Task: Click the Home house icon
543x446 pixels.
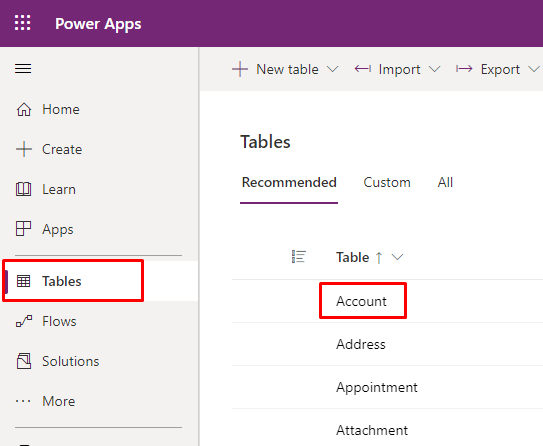Action: pyautogui.click(x=24, y=109)
